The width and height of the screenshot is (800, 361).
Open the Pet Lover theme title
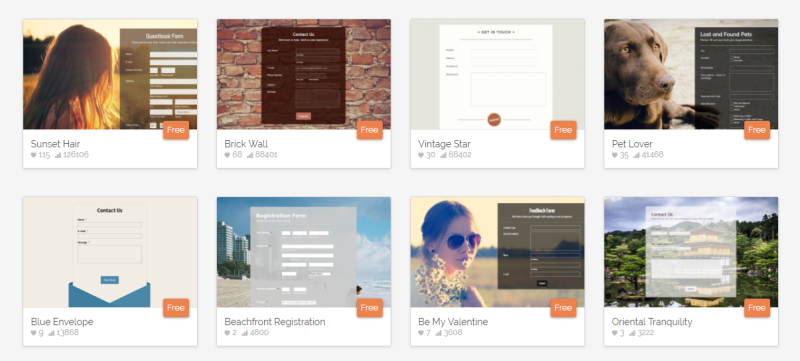(x=632, y=144)
